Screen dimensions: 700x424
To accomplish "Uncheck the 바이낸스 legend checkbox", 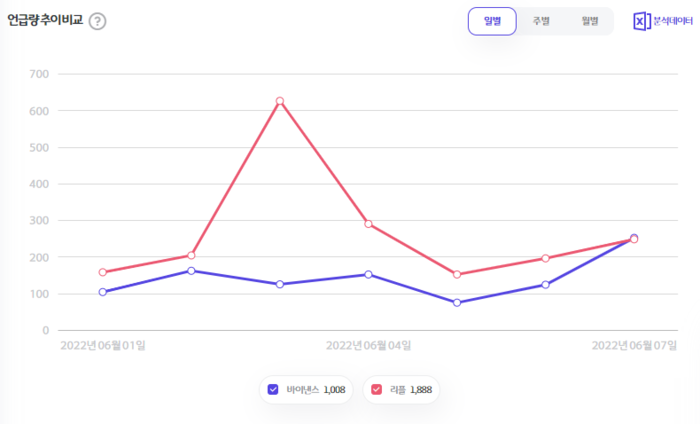I will [x=273, y=389].
